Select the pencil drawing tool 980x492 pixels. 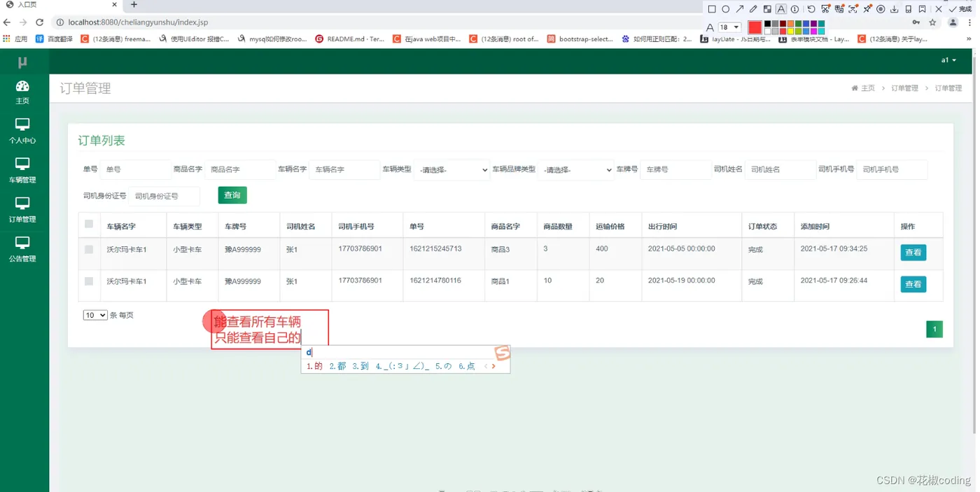coord(753,9)
